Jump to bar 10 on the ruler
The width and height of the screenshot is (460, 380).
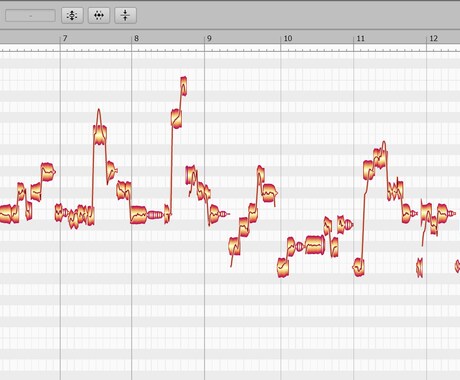tap(288, 38)
